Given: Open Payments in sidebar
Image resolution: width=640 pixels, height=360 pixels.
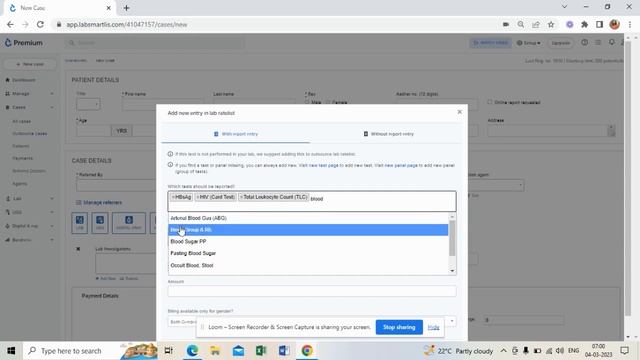Looking at the screenshot, I should [x=22, y=158].
